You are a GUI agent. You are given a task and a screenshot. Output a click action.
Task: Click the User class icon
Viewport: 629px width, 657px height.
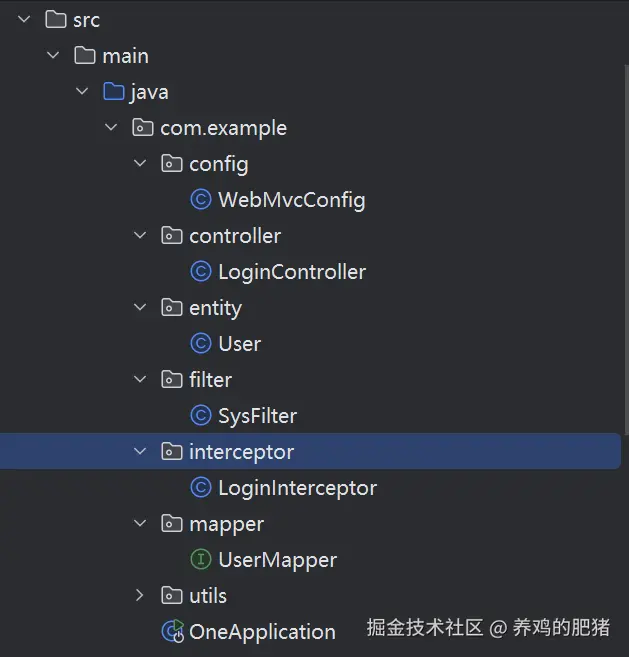click(x=200, y=344)
